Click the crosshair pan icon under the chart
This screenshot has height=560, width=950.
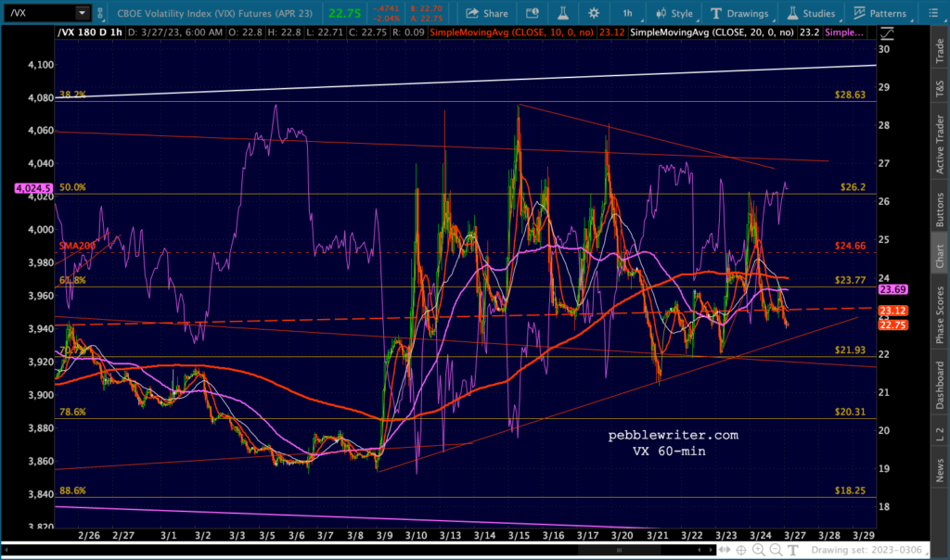pyautogui.click(x=741, y=551)
